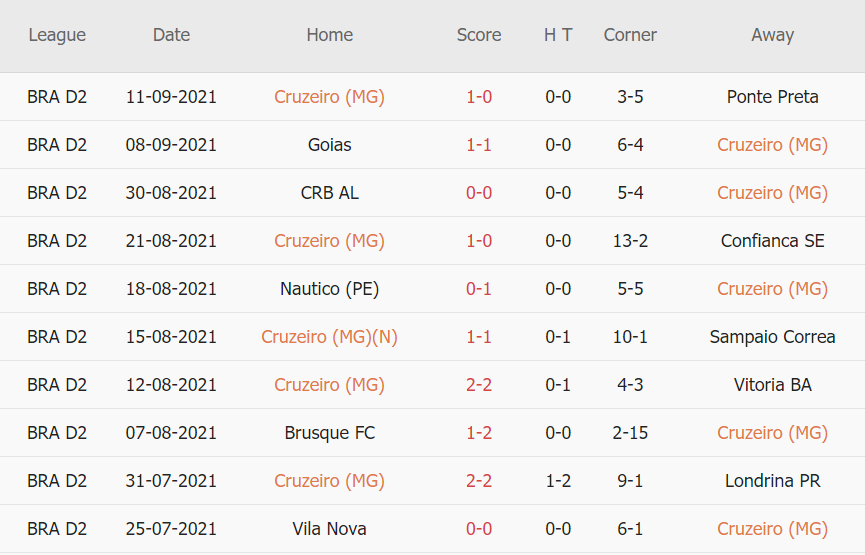
Task: Click the Ponte Preta team link
Action: click(x=772, y=97)
